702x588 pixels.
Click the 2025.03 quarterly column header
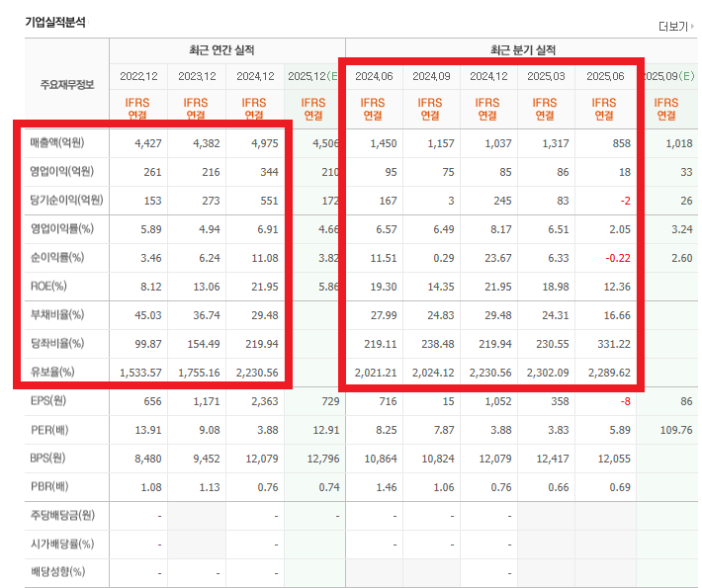pyautogui.click(x=546, y=76)
